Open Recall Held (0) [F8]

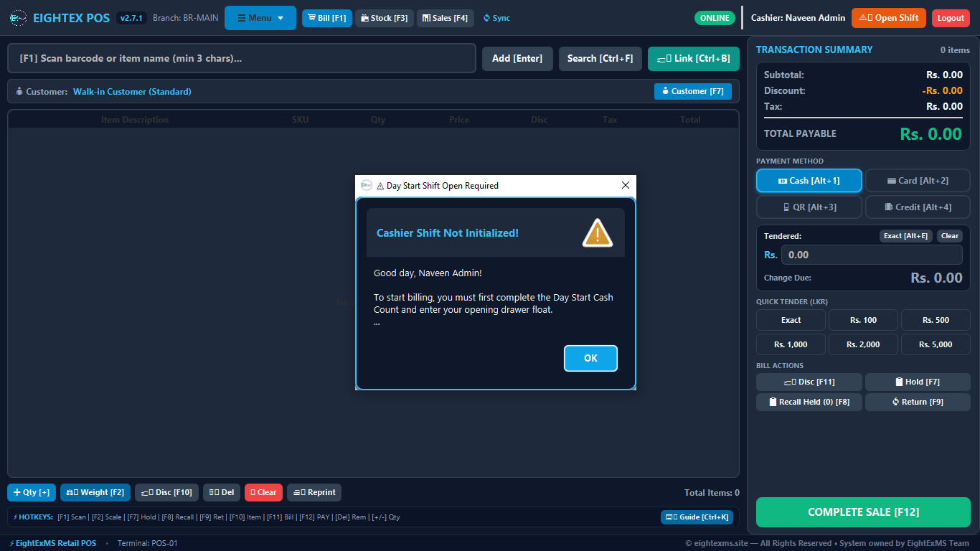point(809,402)
